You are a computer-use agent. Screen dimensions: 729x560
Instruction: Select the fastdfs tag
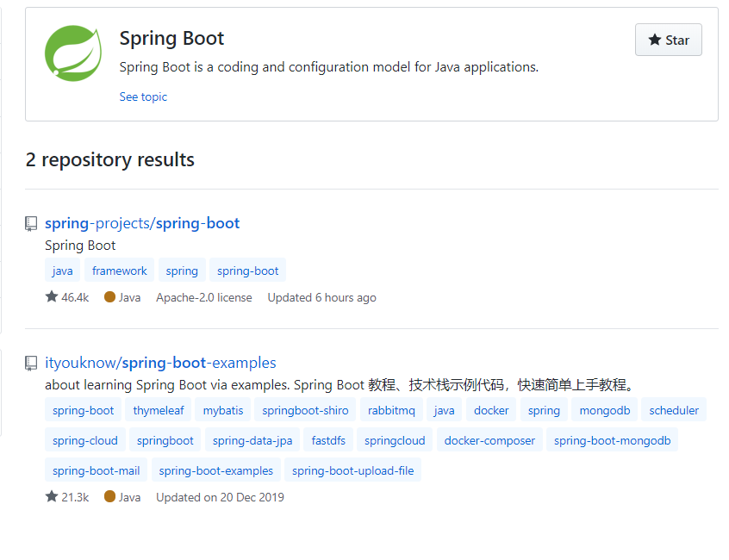[328, 440]
